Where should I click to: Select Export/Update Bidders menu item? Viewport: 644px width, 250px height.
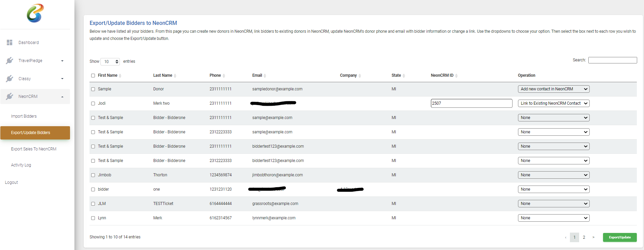tap(35, 133)
